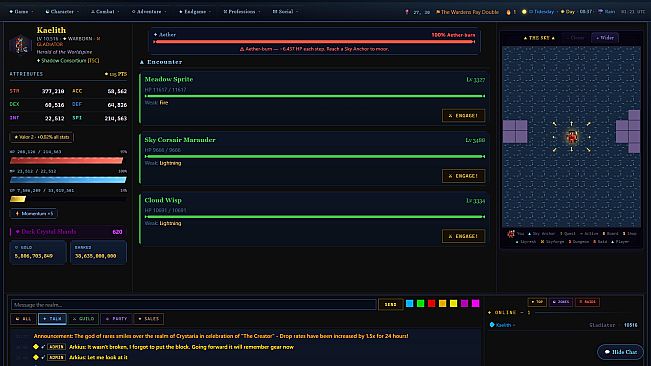Viewport: 651px width, 366px height.
Task: Click the map pin coordinates icon
Action: [407, 12]
